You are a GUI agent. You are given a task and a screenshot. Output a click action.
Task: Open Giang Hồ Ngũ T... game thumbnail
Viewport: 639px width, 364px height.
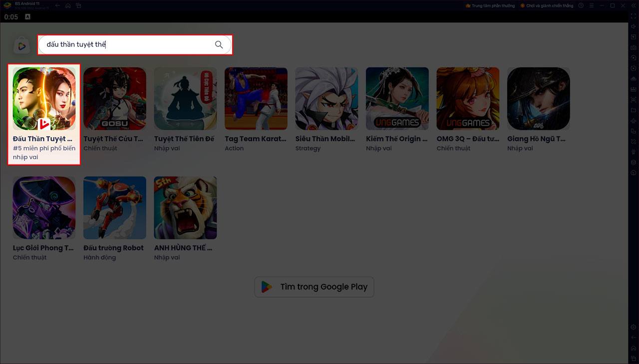pos(539,99)
